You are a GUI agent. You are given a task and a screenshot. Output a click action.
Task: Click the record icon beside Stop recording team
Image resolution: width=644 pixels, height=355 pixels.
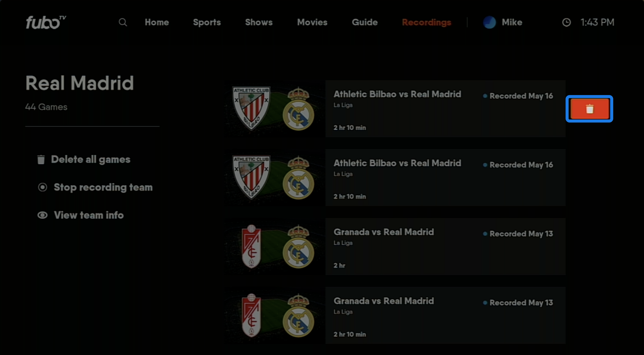click(x=42, y=187)
